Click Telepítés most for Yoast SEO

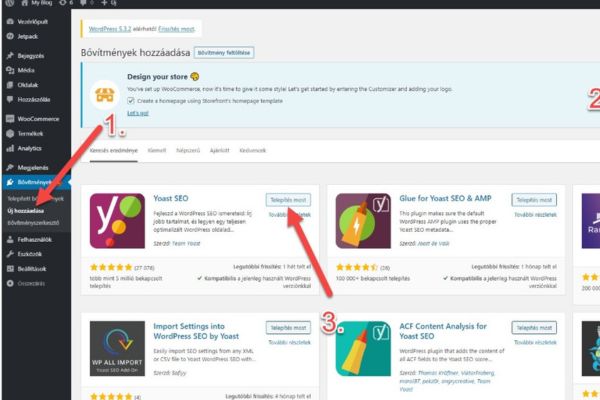(288, 200)
